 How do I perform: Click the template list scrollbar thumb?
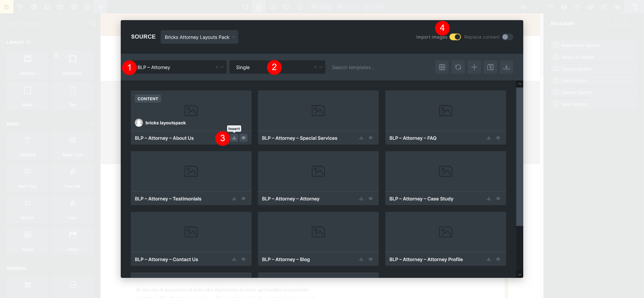click(520, 157)
